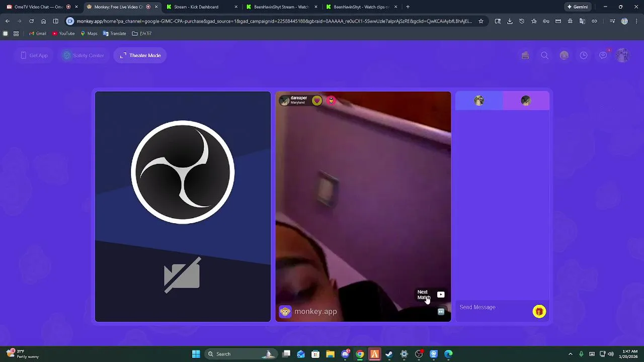Open the media controls icon in Chrome toolbar

[612, 21]
